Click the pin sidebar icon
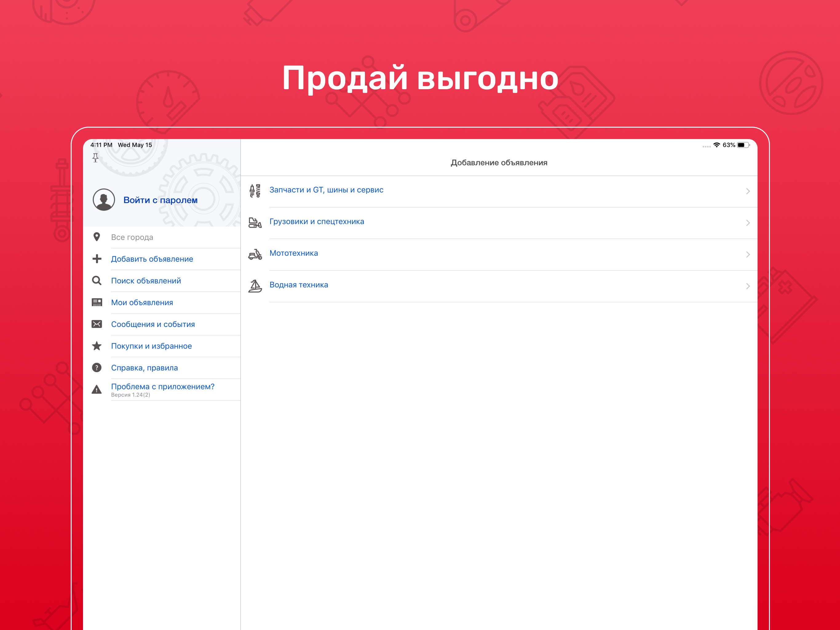Viewport: 840px width, 630px height. pyautogui.click(x=95, y=158)
